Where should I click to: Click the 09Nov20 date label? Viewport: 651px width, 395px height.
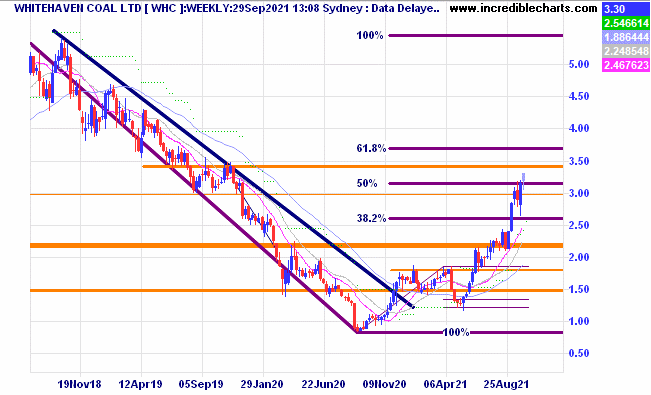click(x=384, y=384)
